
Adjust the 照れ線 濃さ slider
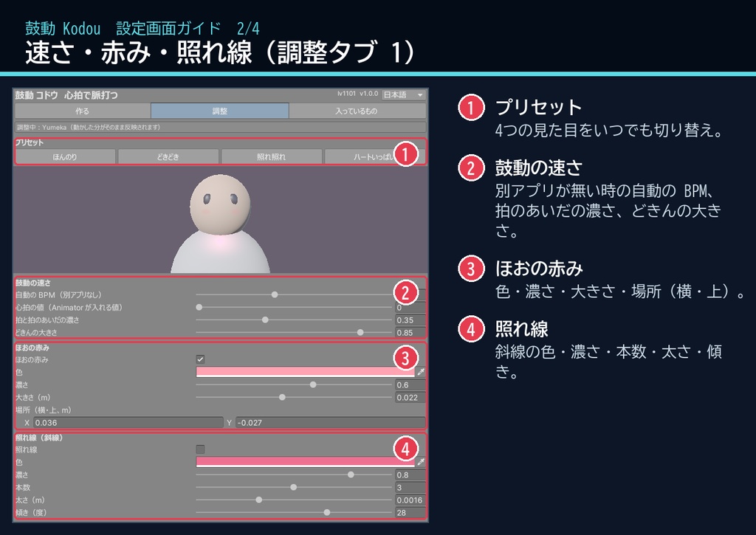click(x=294, y=474)
